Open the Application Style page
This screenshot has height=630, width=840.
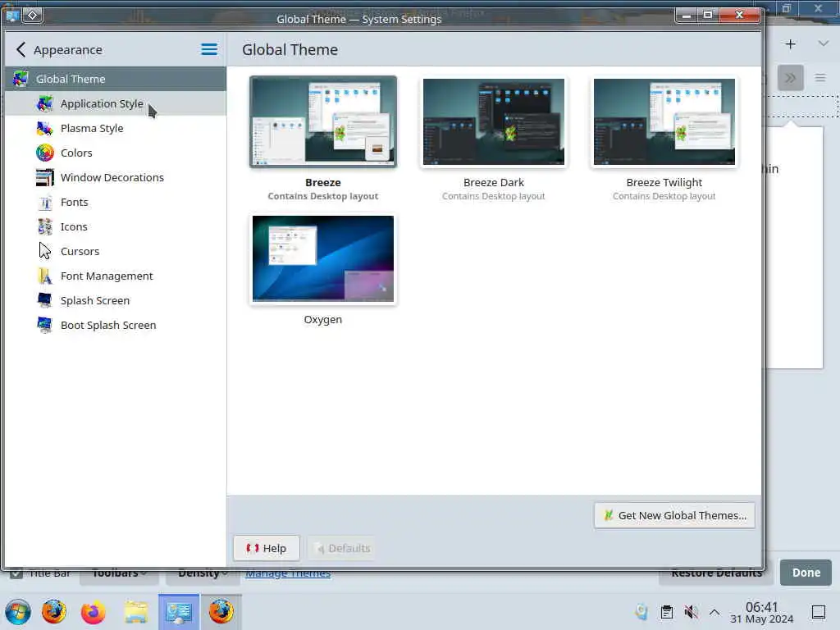(x=115, y=103)
